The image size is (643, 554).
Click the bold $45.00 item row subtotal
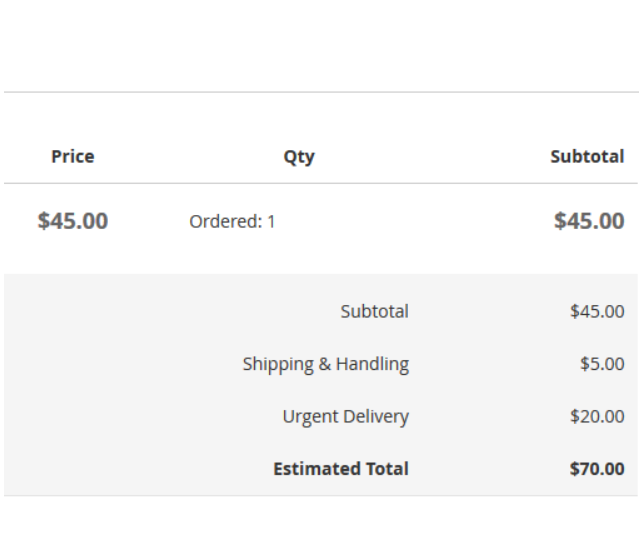(589, 221)
